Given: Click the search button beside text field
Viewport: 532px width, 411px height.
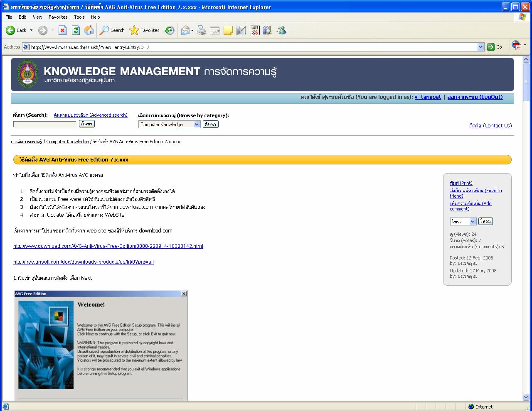Looking at the screenshot, I should point(87,124).
